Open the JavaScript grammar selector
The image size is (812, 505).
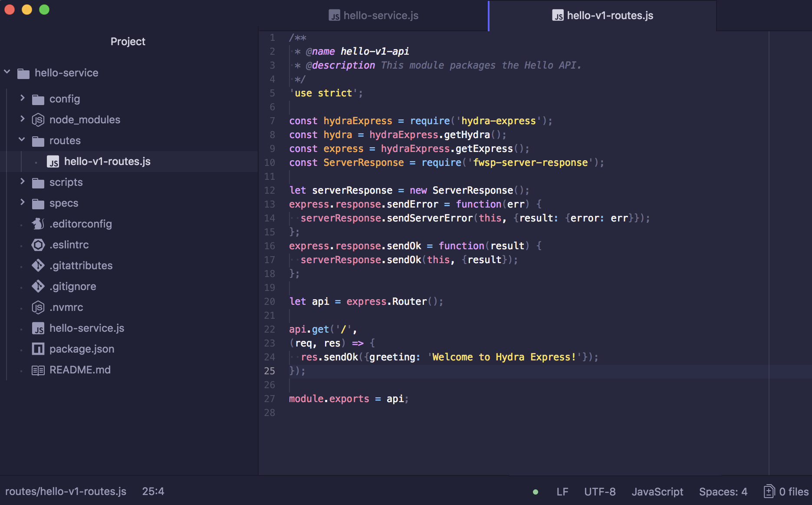point(657,492)
